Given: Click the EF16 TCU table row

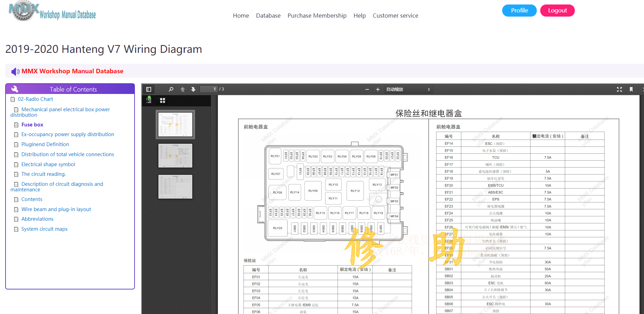Looking at the screenshot, I should pos(520,158).
